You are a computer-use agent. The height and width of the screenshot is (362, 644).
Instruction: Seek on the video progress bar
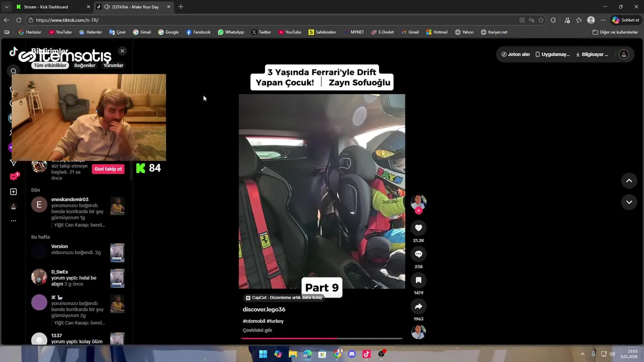click(x=322, y=338)
